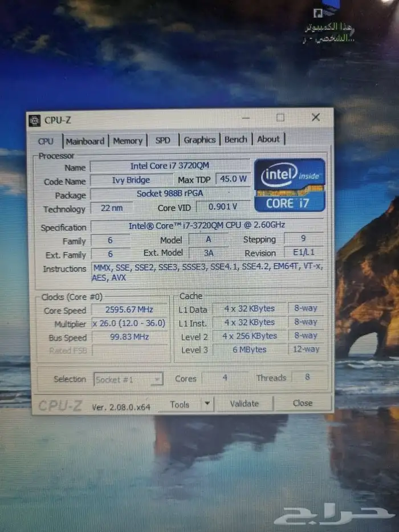Expand the Tools dropdown arrow
The width and height of the screenshot is (399, 532).
pyautogui.click(x=207, y=404)
